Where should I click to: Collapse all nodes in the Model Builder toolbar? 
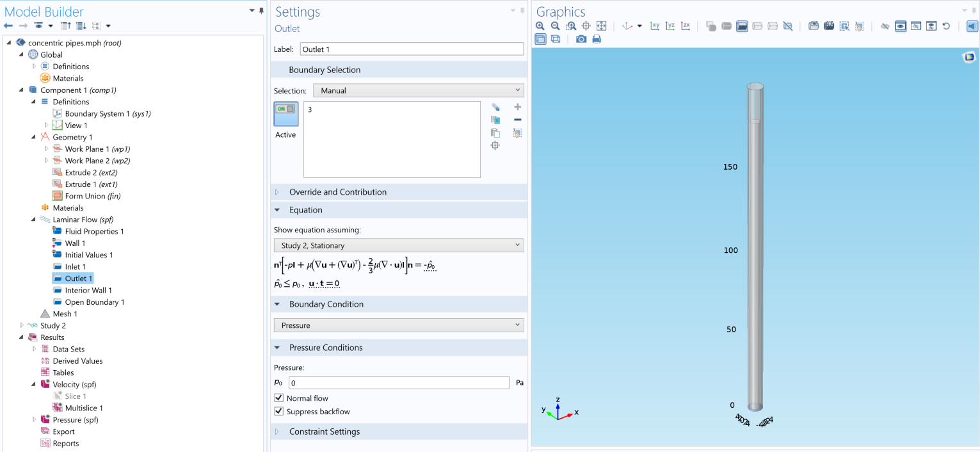(65, 26)
